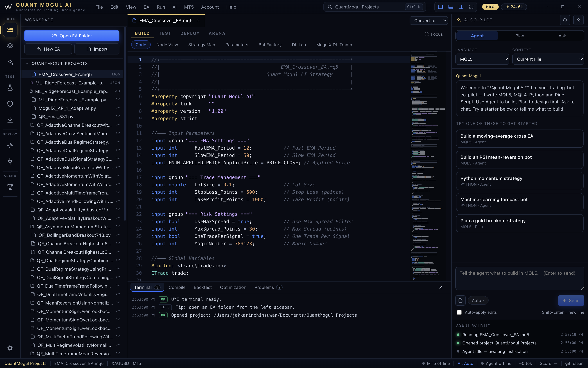Toggle the right panel layout icon
Viewport: 588px width, 368px height.
click(x=461, y=7)
